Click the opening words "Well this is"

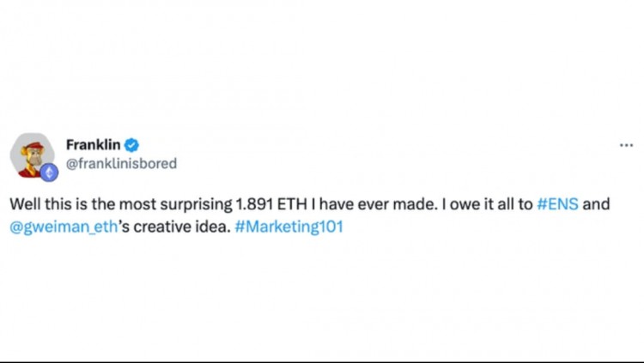click(x=48, y=204)
